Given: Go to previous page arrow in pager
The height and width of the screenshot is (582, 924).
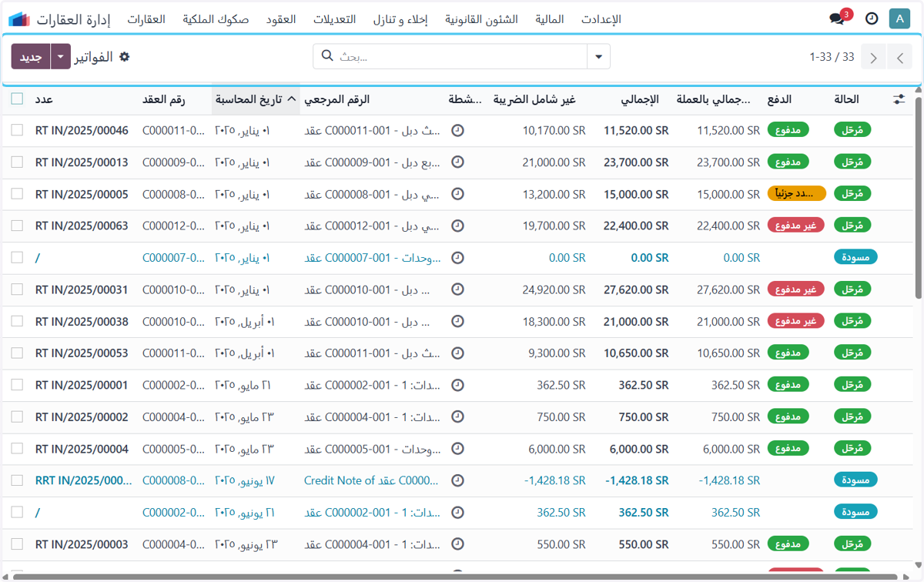Looking at the screenshot, I should [x=899, y=57].
